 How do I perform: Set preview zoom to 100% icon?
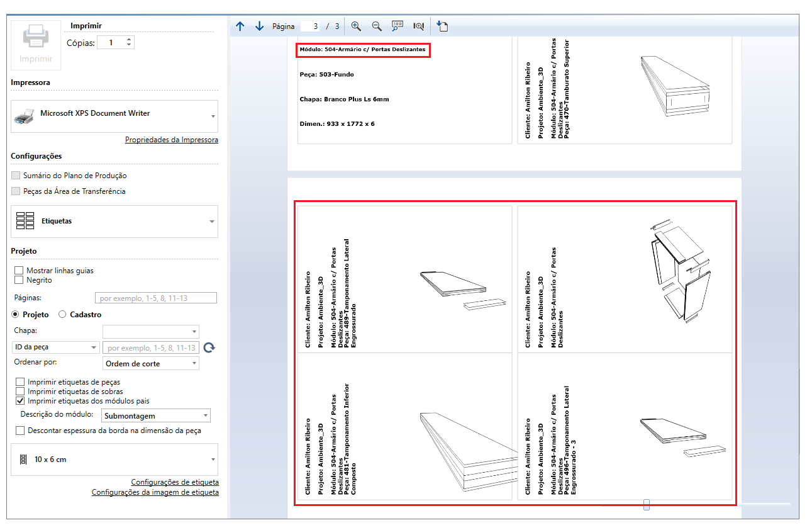coord(398,26)
